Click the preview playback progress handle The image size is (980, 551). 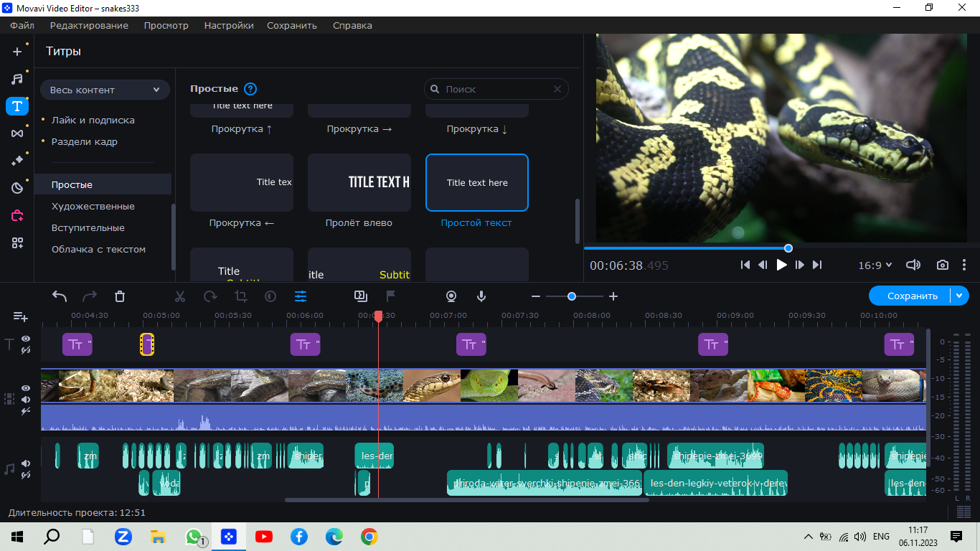click(x=788, y=248)
